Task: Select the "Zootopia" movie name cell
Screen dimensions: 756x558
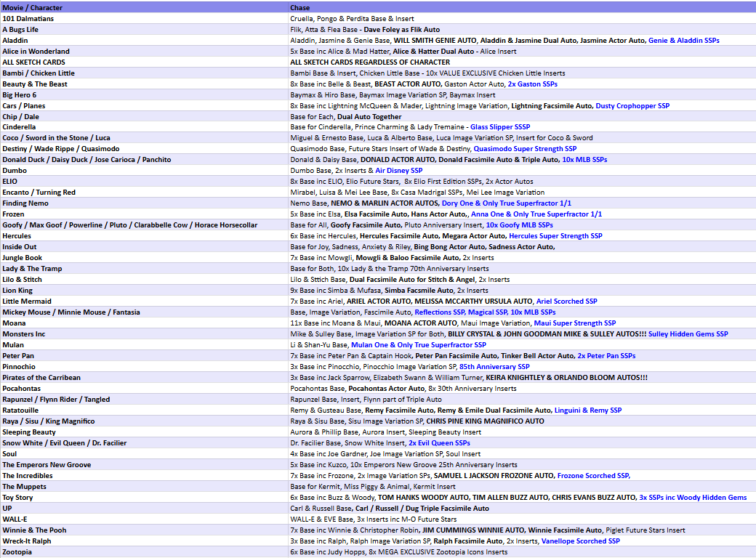Action: click(17, 552)
